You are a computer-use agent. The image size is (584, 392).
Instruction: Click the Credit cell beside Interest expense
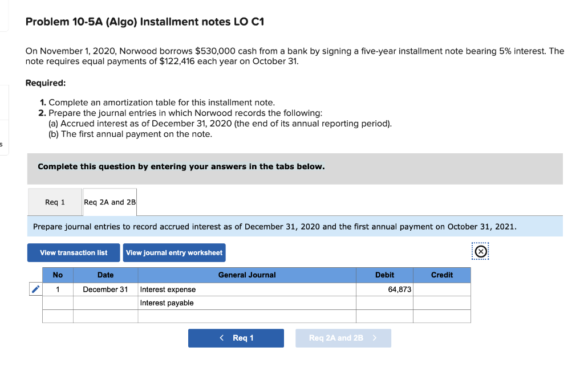pyautogui.click(x=442, y=289)
